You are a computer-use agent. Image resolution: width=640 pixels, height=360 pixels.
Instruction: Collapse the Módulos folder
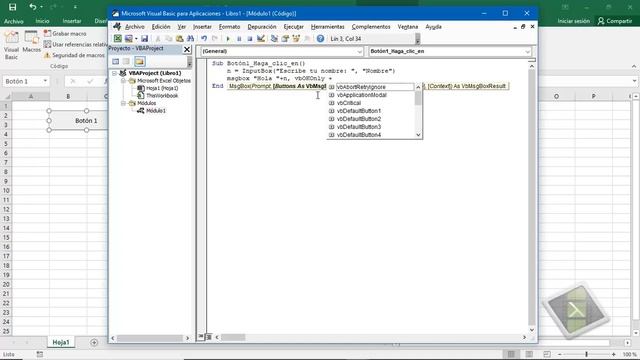123,103
